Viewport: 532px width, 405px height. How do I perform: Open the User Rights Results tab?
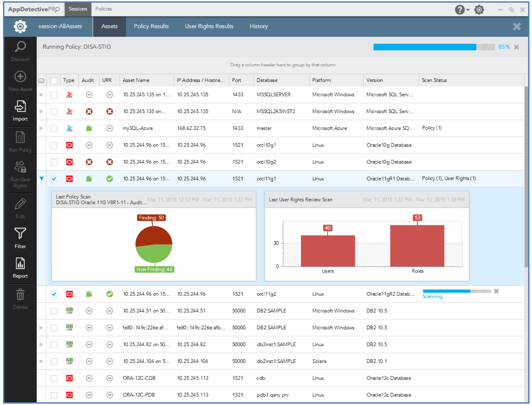[x=209, y=26]
